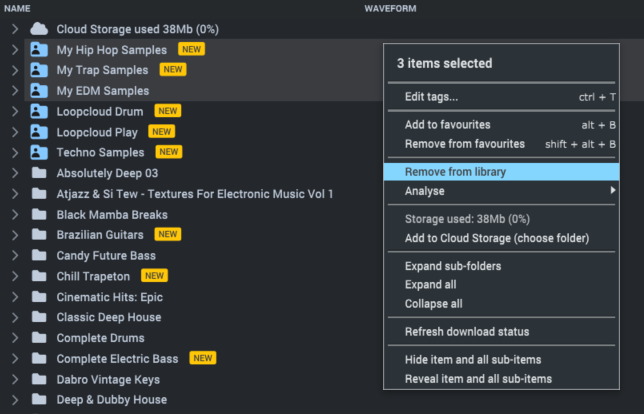Click the Complete Drums folder icon
This screenshot has height=414, width=644.
[x=39, y=338]
